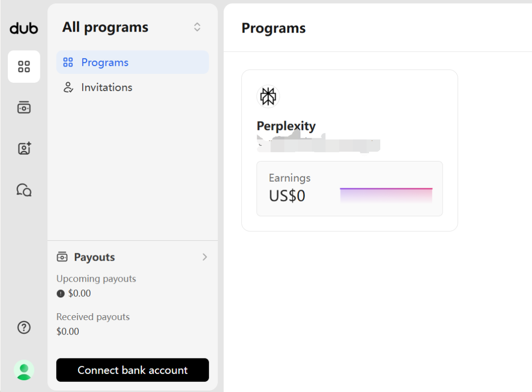This screenshot has height=392, width=532.
Task: Open the Perplexity program name
Action: tap(286, 126)
